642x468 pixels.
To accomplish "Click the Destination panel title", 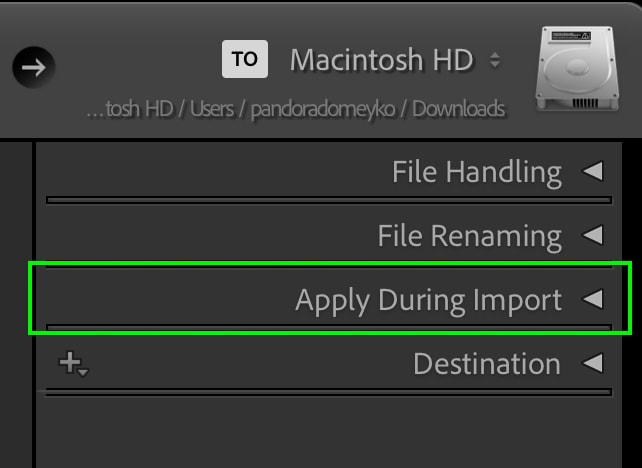I will coord(487,364).
